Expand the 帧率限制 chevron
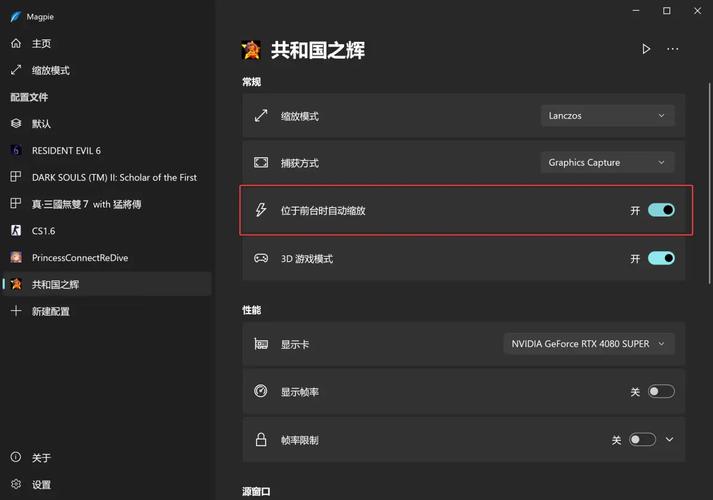Viewport: 713px width, 500px height. (x=669, y=440)
